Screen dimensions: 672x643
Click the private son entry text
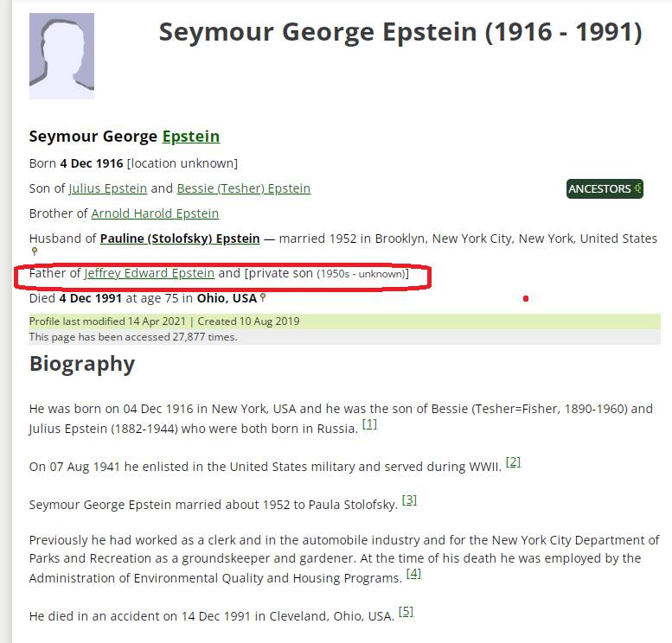[325, 273]
